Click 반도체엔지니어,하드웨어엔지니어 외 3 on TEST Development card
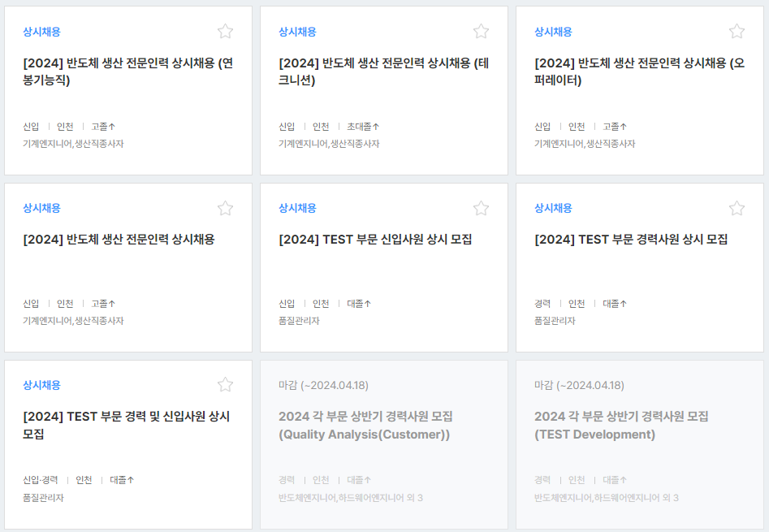The height and width of the screenshot is (532, 769). [606, 498]
